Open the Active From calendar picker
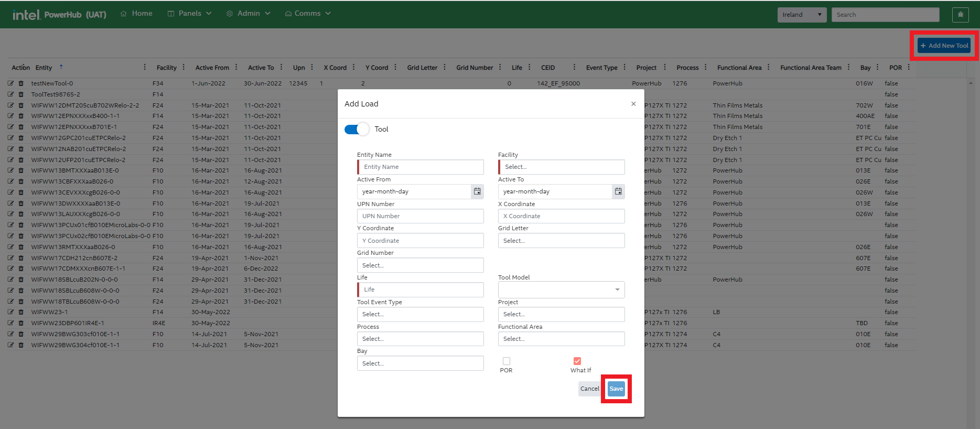 [x=477, y=191]
